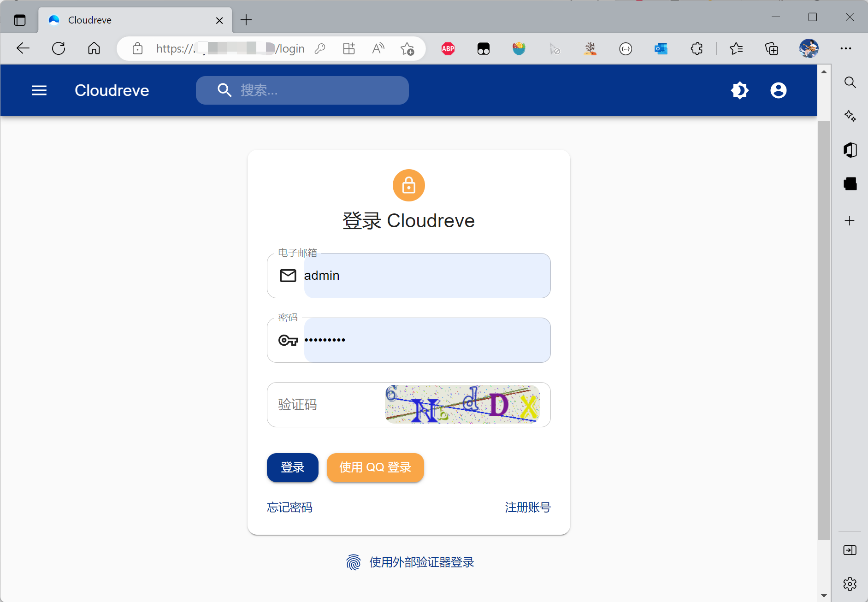Screen dimensions: 868x602
Task: Go to browser home page icon
Action: [94, 48]
